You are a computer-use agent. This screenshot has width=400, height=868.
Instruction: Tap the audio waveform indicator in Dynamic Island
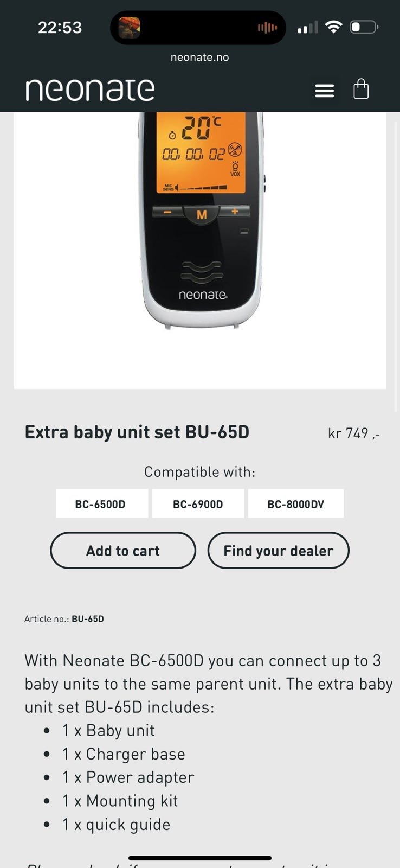(x=267, y=28)
